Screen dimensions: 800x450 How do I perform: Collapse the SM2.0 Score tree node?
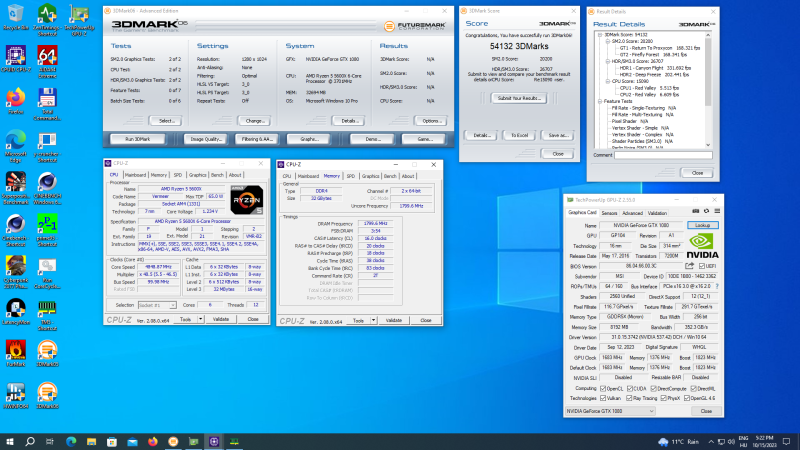[x=608, y=41]
